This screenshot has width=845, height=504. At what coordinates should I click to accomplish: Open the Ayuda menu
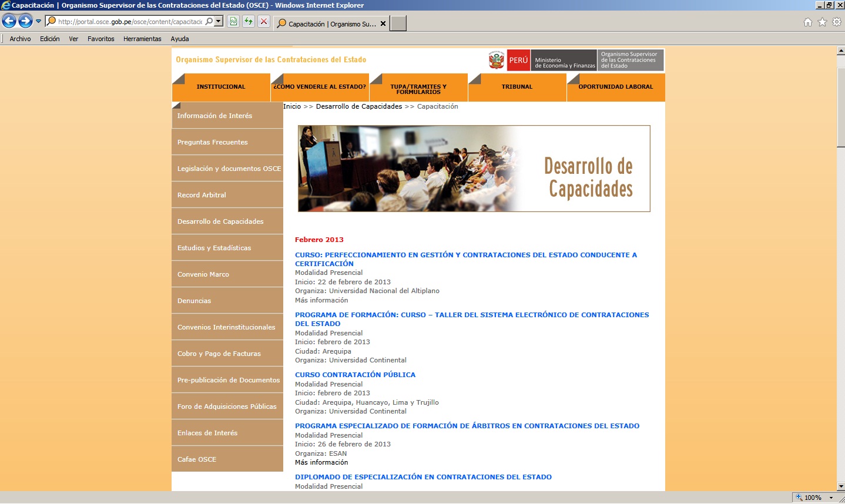click(x=180, y=39)
